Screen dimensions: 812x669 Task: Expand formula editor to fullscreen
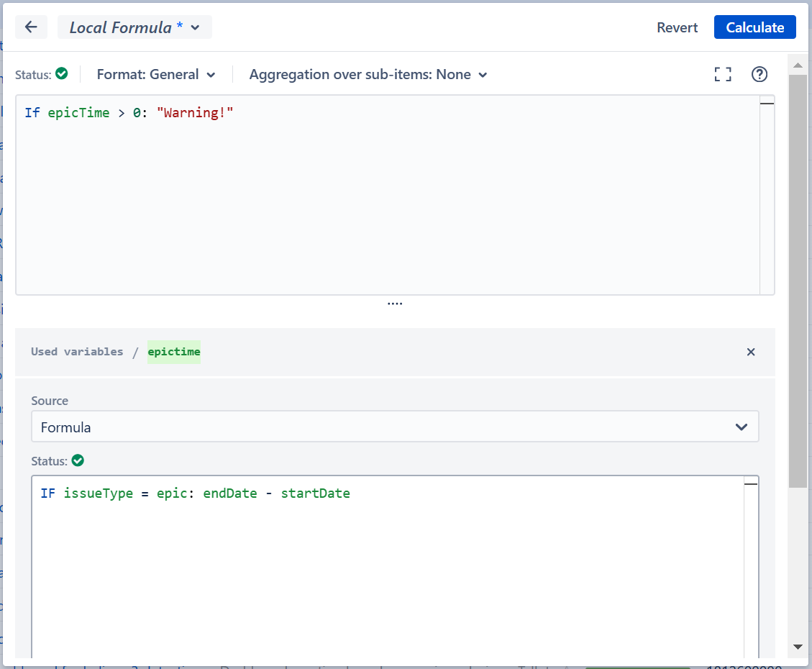click(722, 74)
